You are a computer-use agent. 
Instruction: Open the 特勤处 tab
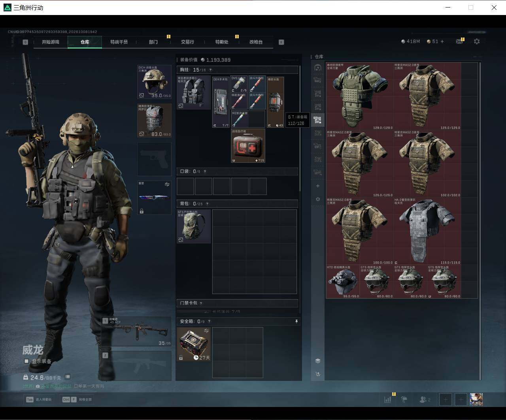(222, 42)
